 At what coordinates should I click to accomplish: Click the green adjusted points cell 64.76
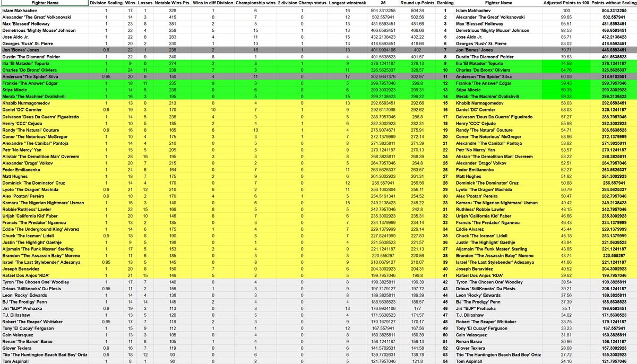(565, 70)
